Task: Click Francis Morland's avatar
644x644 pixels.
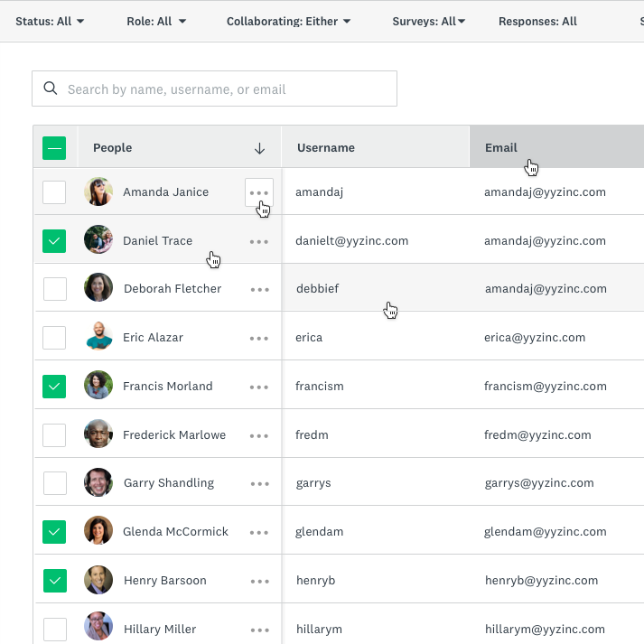Action: point(98,385)
